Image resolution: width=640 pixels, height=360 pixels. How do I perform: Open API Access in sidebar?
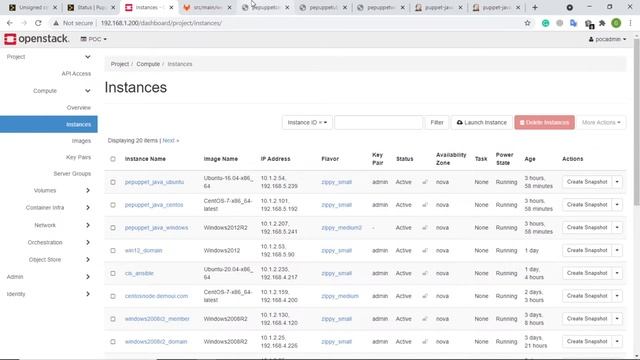(x=76, y=74)
